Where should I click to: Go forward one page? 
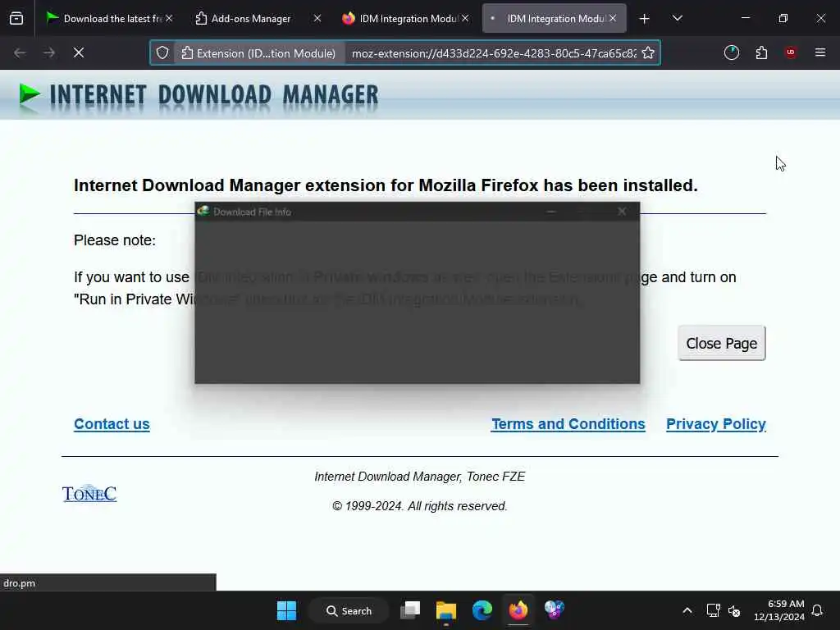(x=49, y=52)
